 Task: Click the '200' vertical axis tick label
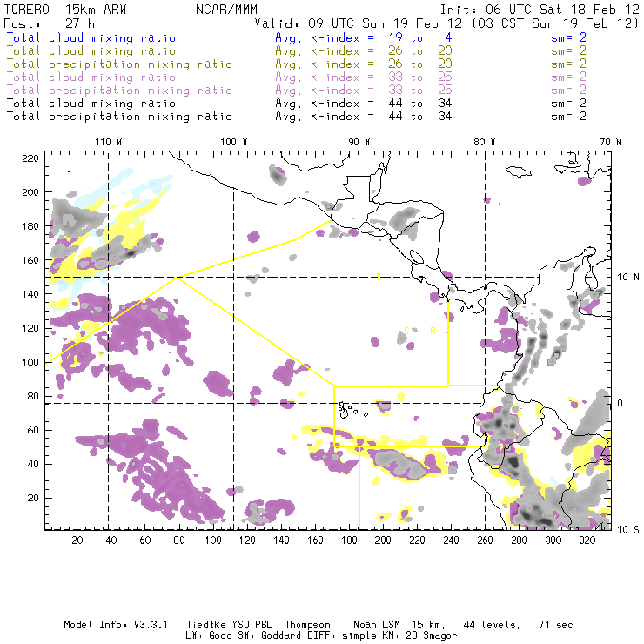pos(30,192)
